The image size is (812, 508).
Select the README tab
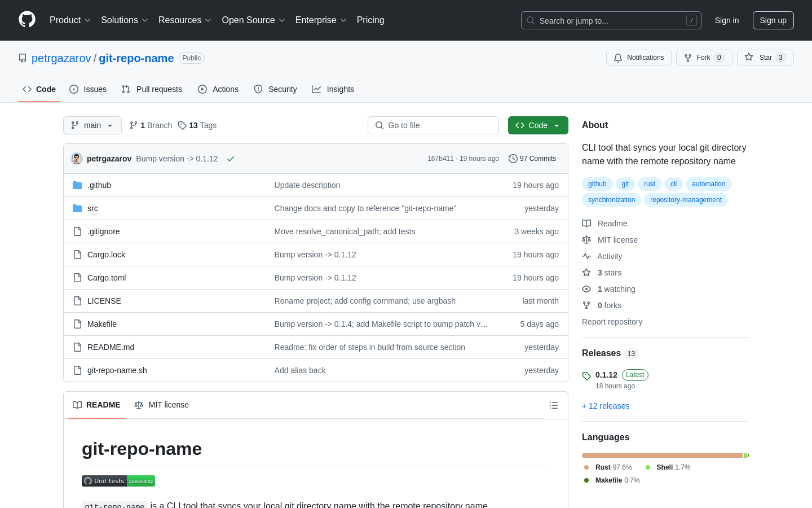(x=96, y=405)
